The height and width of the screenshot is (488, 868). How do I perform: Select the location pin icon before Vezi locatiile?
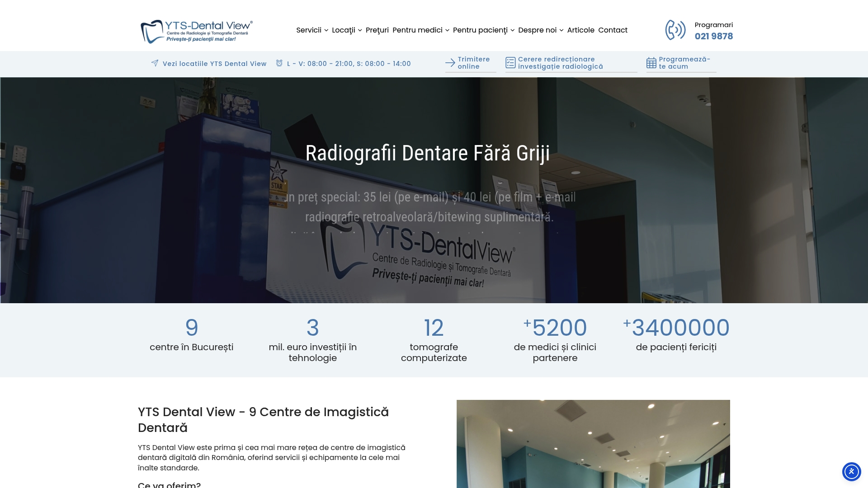(155, 63)
